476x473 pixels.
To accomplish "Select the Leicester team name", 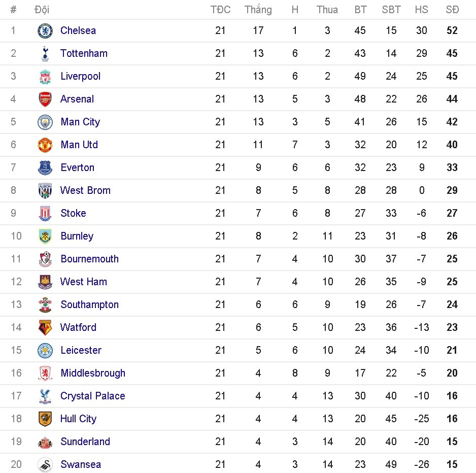I will [x=81, y=350].
